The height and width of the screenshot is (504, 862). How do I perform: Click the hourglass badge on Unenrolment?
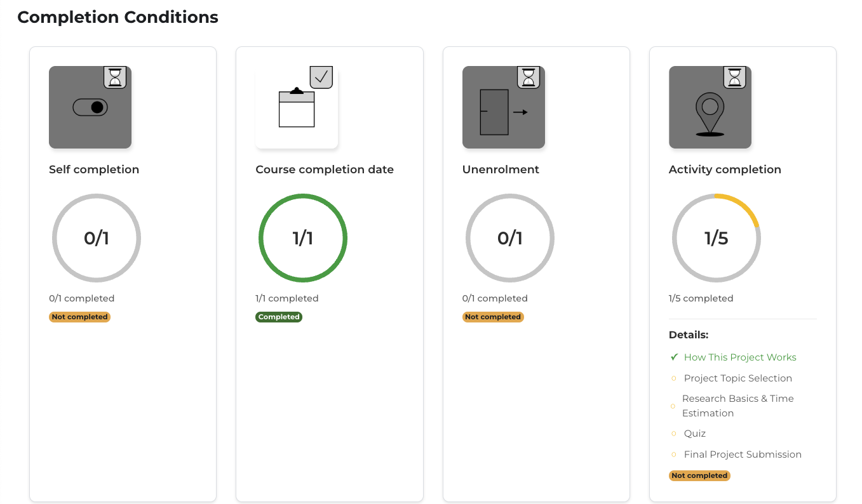tap(529, 77)
